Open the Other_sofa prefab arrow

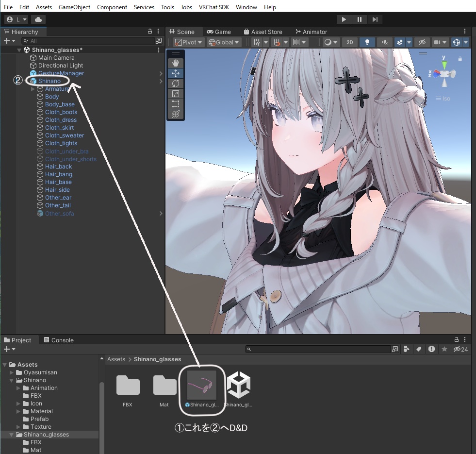pos(161,213)
